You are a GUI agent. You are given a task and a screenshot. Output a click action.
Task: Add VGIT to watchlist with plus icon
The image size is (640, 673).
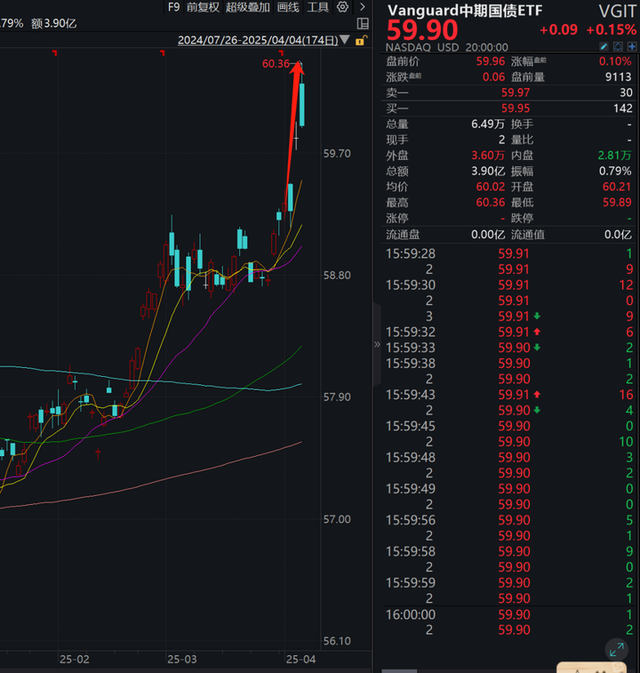pyautogui.click(x=631, y=46)
